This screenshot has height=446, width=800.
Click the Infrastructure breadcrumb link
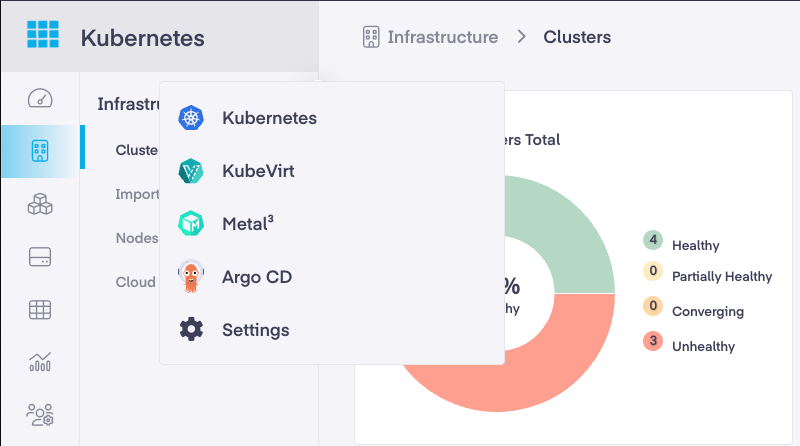pos(443,37)
